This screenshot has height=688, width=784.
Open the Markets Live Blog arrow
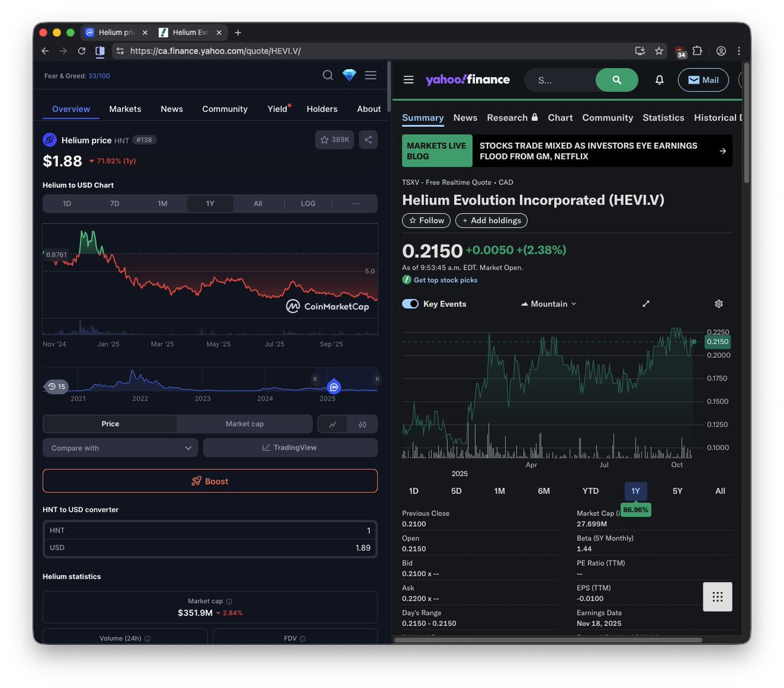723,151
